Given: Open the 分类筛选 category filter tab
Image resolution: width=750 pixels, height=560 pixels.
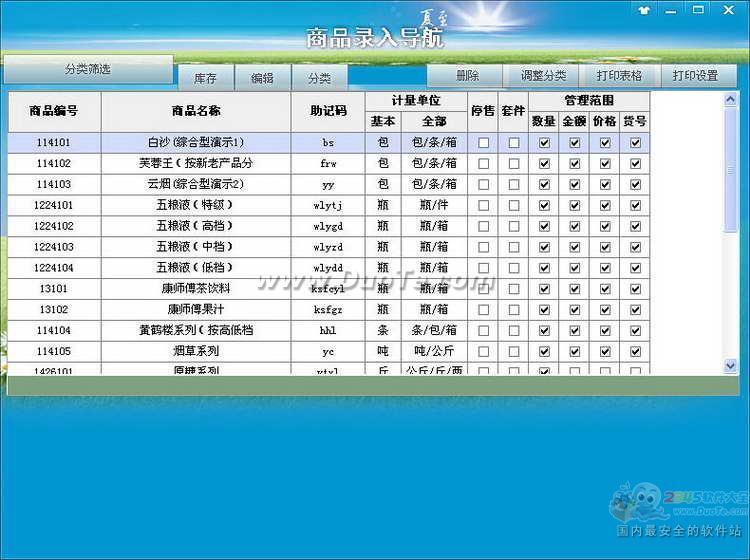Looking at the screenshot, I should tap(87, 69).
